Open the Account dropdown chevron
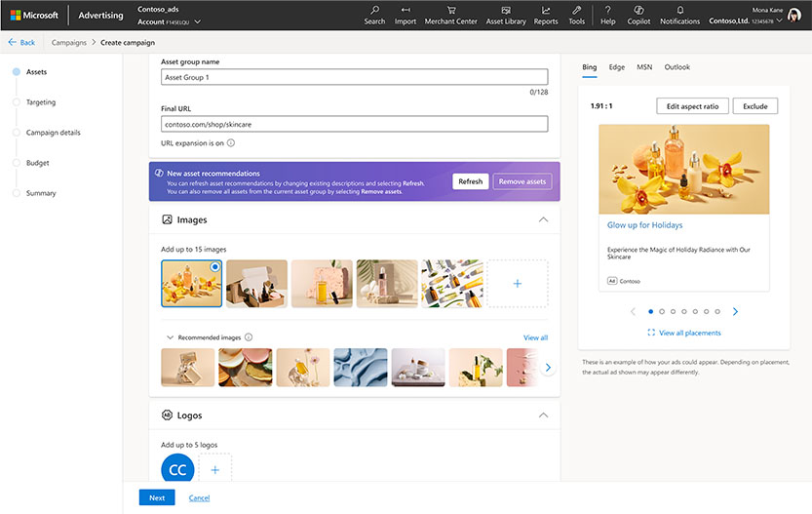Image resolution: width=812 pixels, height=514 pixels. (x=197, y=21)
